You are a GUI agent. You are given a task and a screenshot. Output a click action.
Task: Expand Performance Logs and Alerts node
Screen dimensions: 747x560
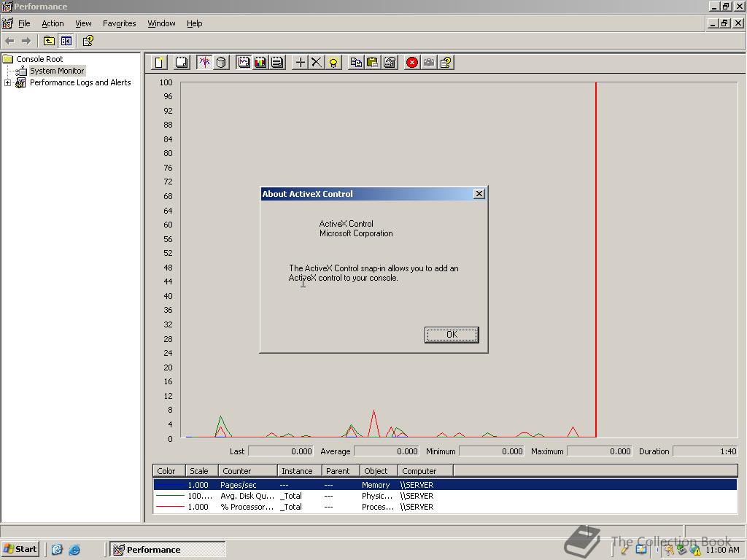[7, 83]
